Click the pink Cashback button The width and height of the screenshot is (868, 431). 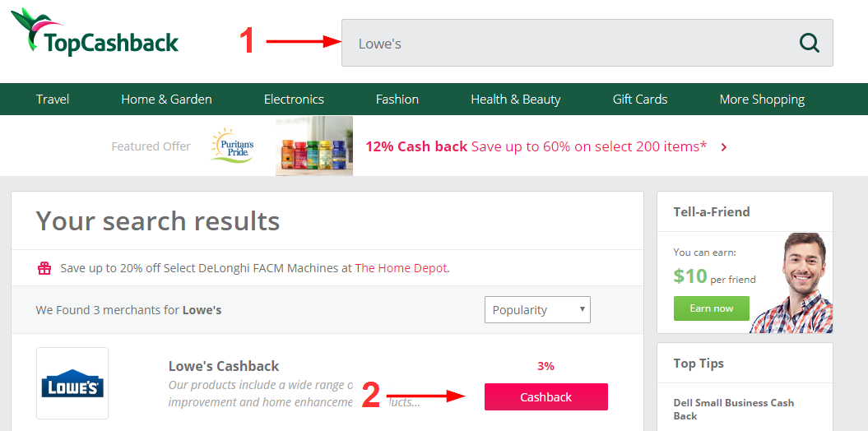point(545,396)
